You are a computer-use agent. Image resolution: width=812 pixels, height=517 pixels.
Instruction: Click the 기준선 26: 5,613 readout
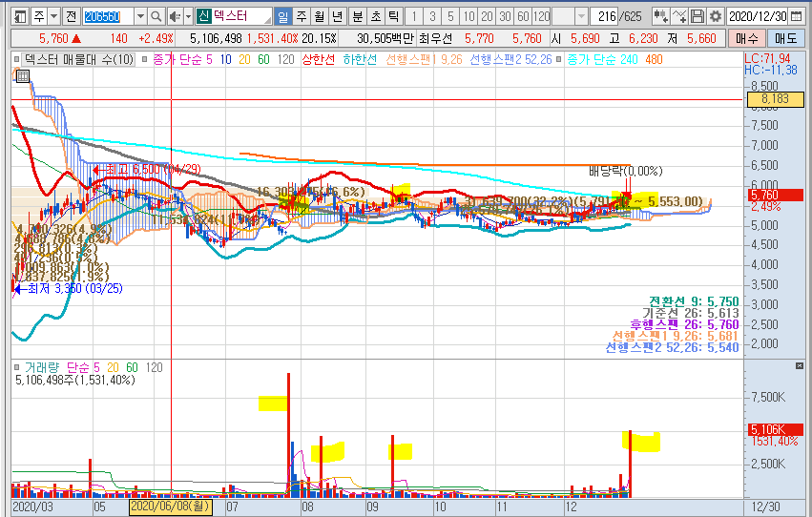coord(691,313)
